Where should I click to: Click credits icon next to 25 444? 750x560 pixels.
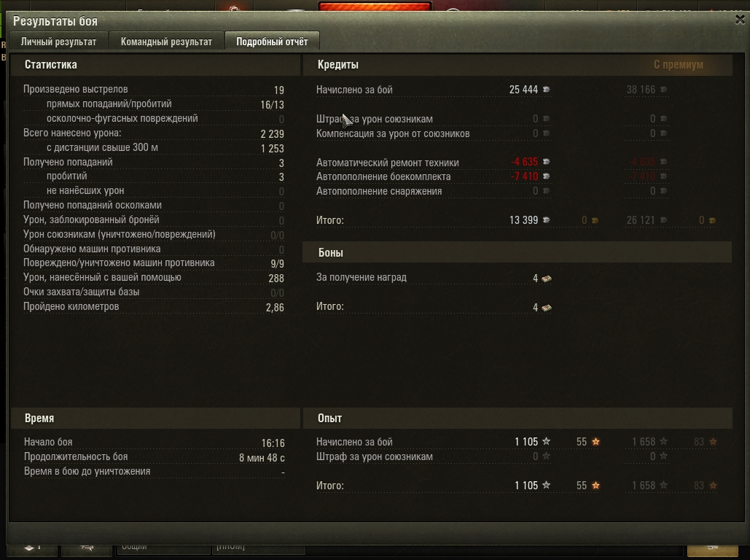click(546, 90)
